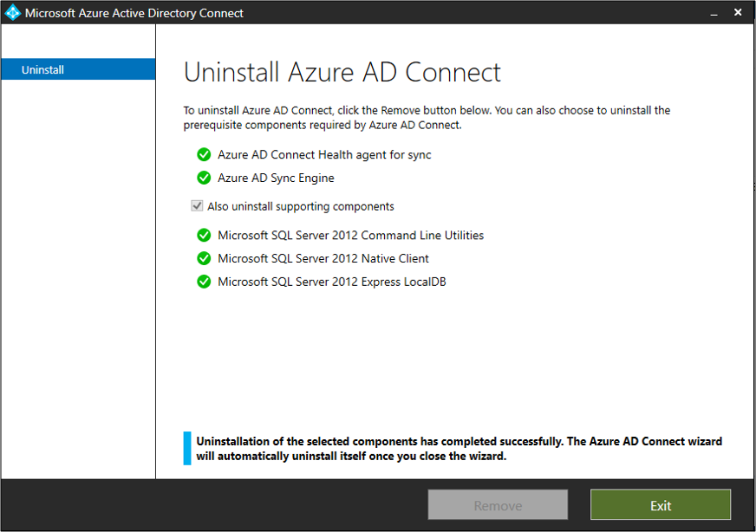The image size is (756, 532).
Task: Close the wizard with the X button
Action: (x=738, y=13)
